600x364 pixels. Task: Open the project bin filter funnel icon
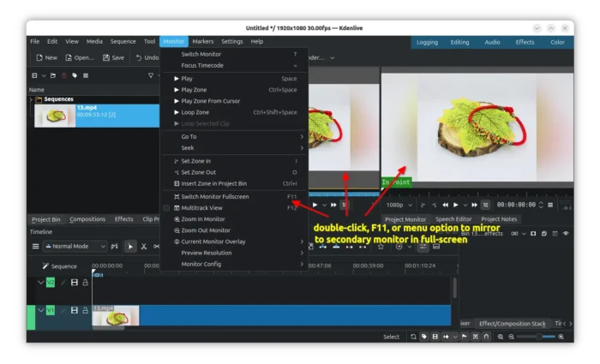(150, 75)
